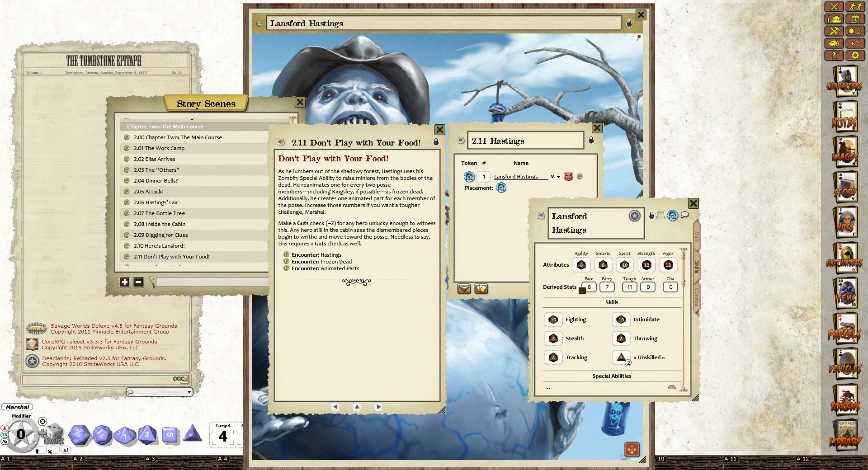
Task: Toggle lock on 2.11 Hastings encounter
Action: click(x=591, y=141)
